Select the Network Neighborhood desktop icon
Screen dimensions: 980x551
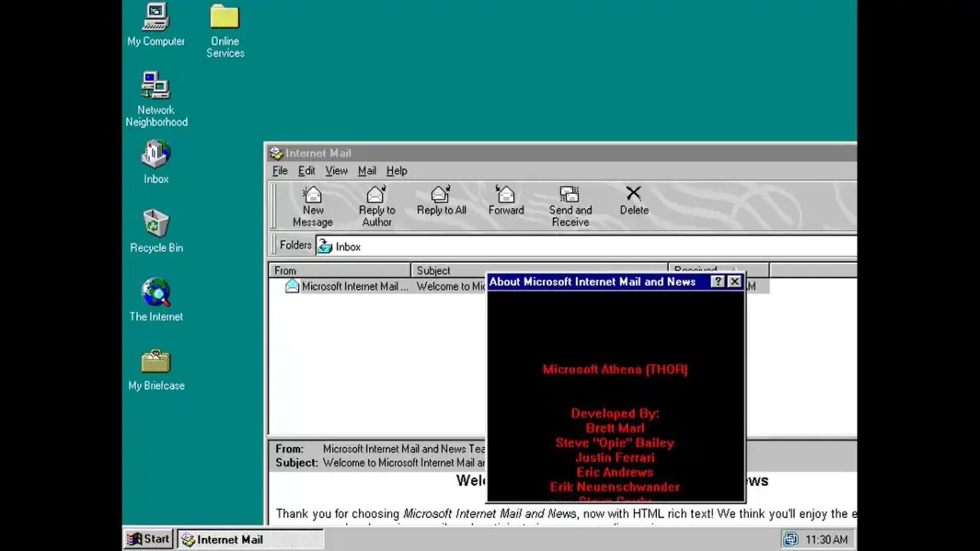pos(156,86)
